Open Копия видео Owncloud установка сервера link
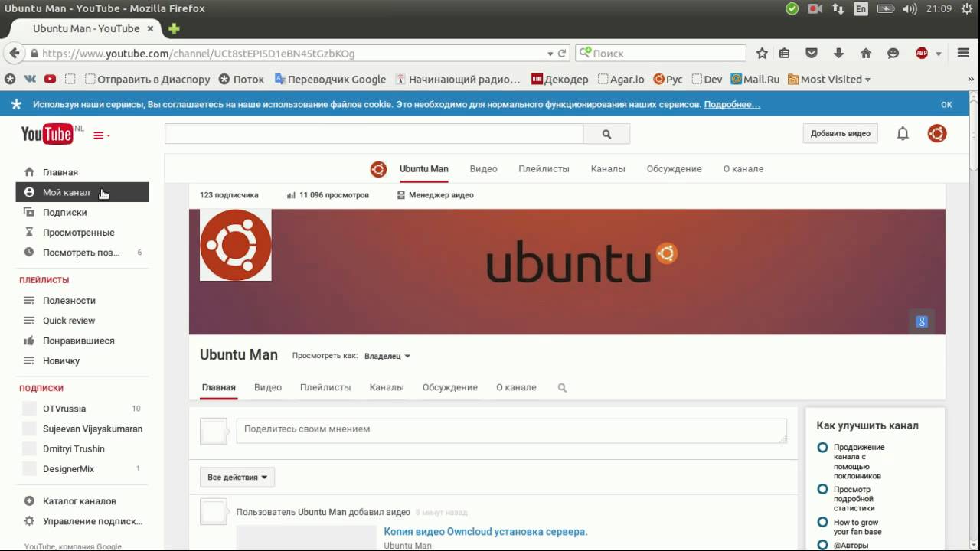Image resolution: width=980 pixels, height=551 pixels. pyautogui.click(x=485, y=531)
